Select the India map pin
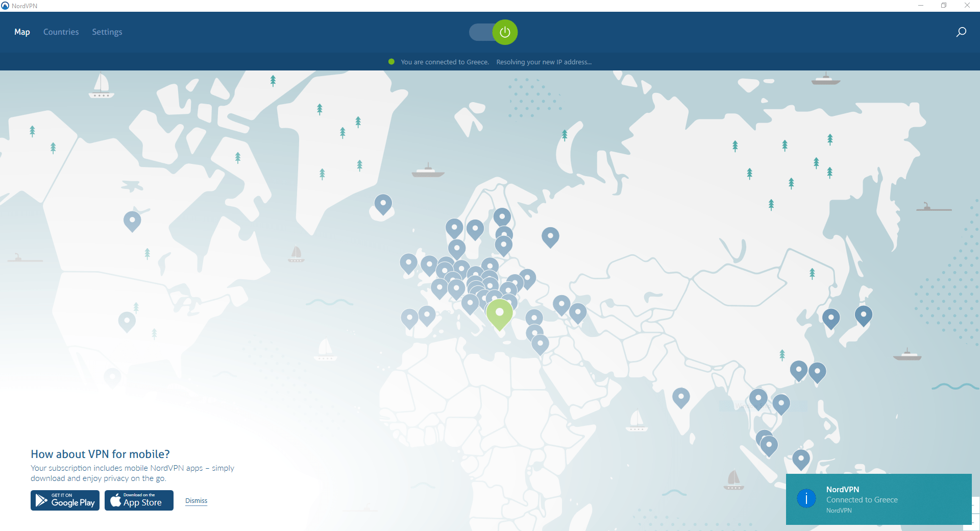Image resolution: width=980 pixels, height=531 pixels. pos(681,397)
